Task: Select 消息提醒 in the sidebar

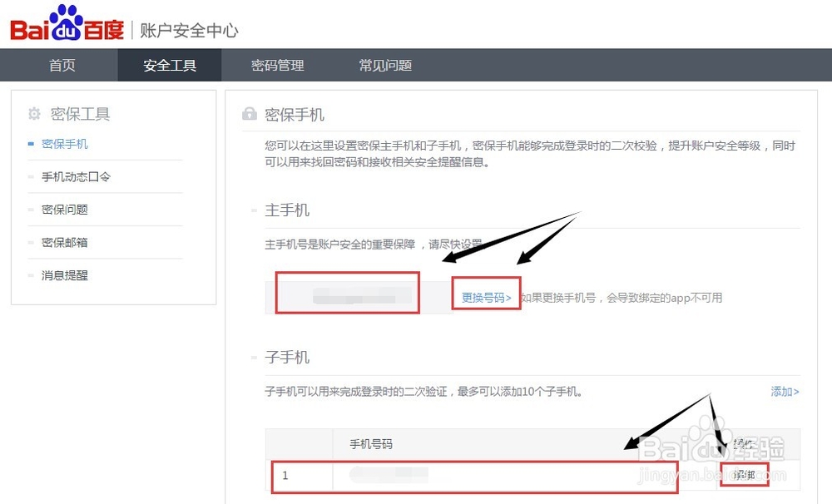Action: tap(65, 275)
